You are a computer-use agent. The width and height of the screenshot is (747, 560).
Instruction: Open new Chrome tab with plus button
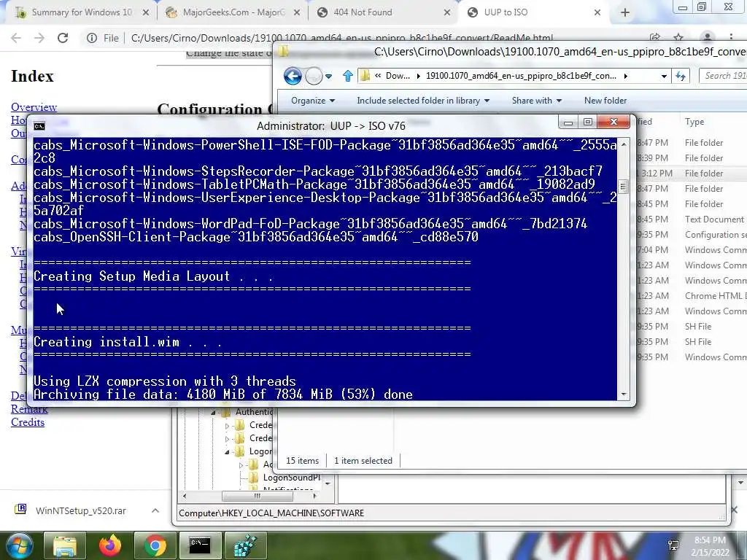(625, 13)
